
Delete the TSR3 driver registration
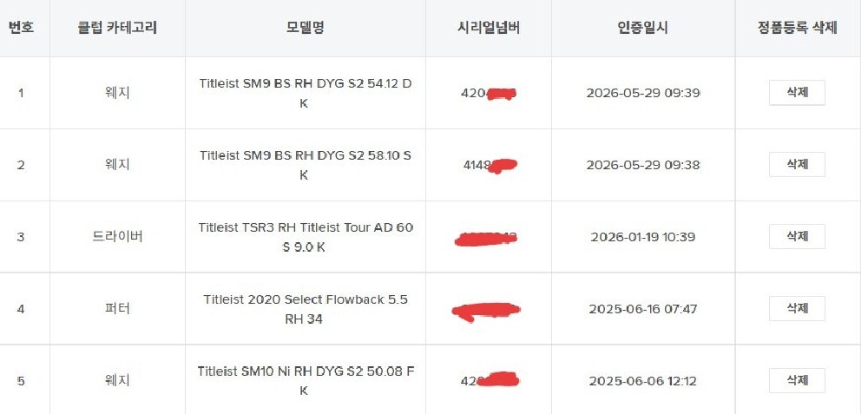point(797,236)
